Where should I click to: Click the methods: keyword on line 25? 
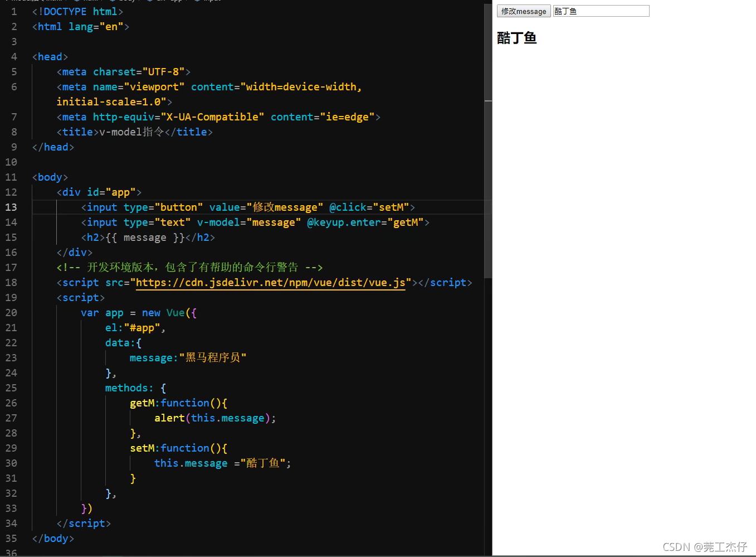[129, 388]
